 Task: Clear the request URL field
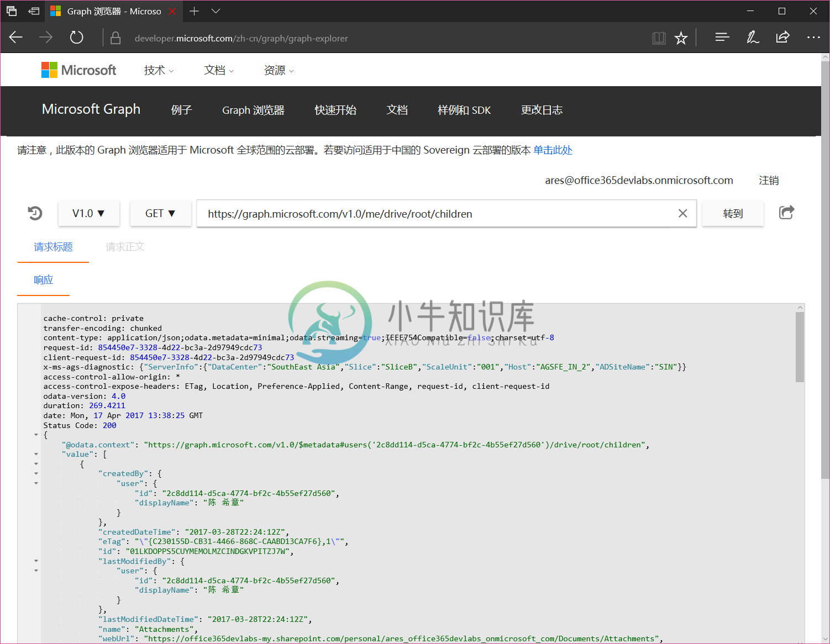pyautogui.click(x=683, y=214)
